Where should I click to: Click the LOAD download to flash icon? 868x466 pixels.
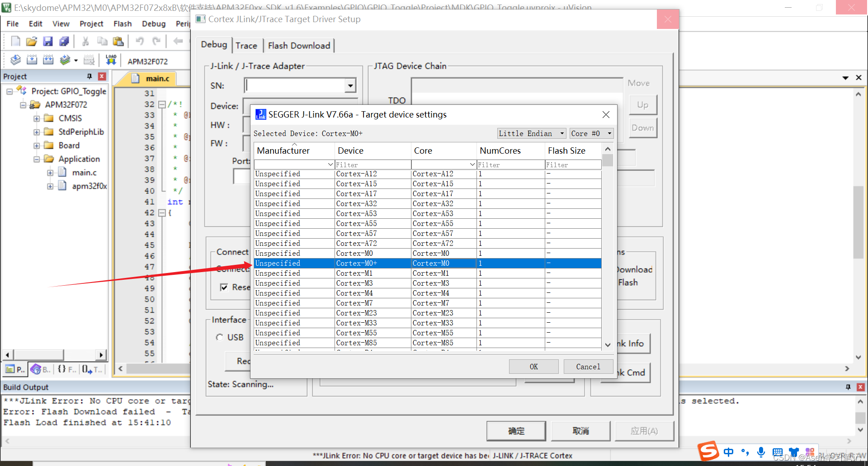coord(111,60)
